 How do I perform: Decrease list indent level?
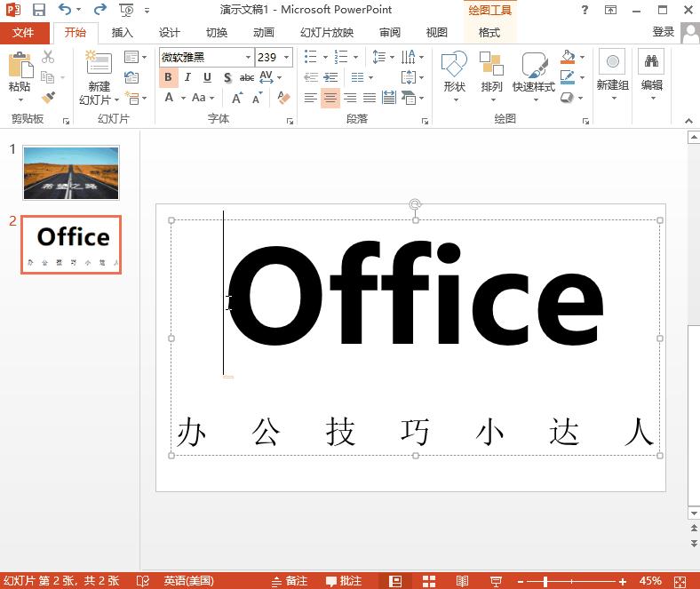[x=311, y=77]
